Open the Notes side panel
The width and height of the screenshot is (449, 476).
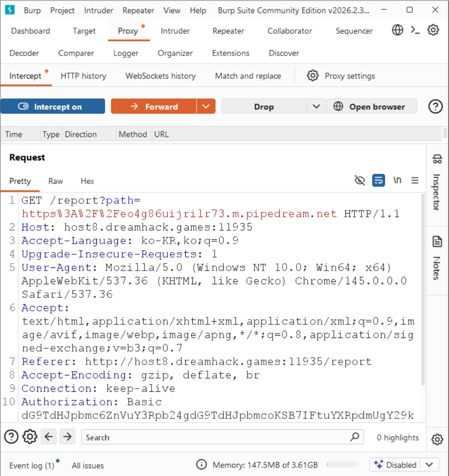coord(437,258)
